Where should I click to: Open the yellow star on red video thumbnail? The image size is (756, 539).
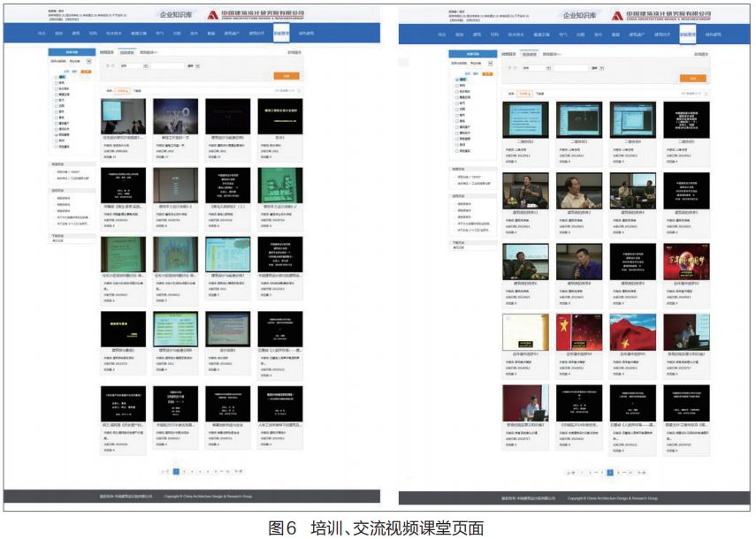click(x=578, y=332)
